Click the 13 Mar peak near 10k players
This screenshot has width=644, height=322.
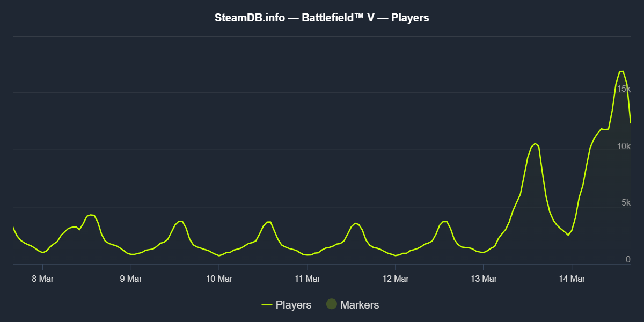535,143
